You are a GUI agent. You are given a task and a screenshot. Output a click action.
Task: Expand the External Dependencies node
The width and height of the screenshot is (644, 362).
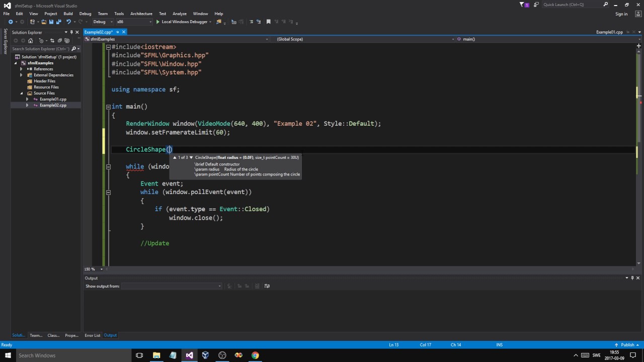(x=21, y=75)
